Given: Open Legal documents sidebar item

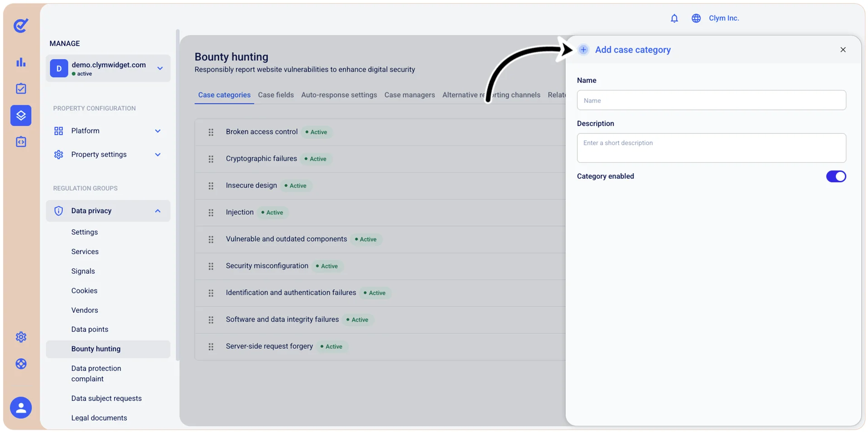Looking at the screenshot, I should coord(99,418).
